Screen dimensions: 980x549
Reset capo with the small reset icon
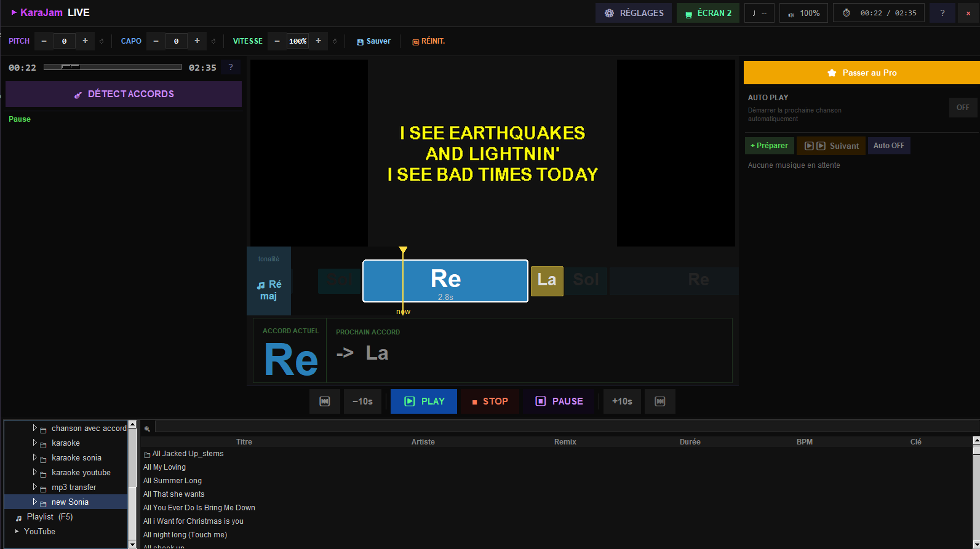213,41
